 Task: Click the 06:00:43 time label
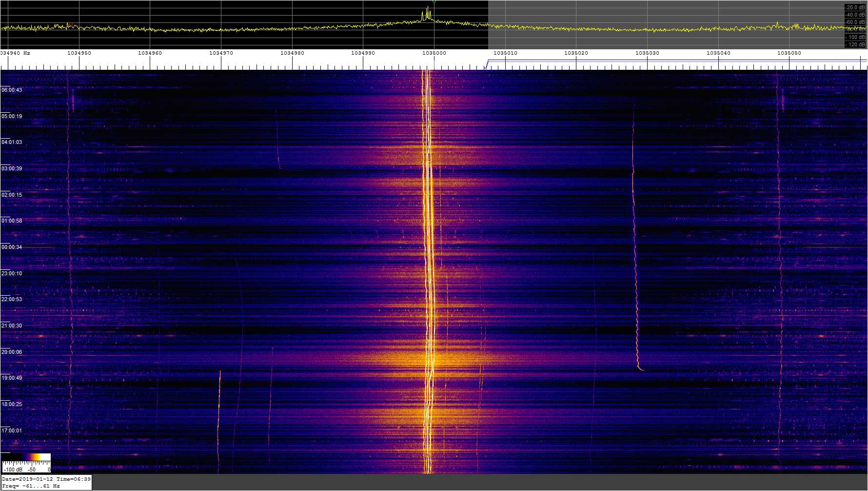[12, 90]
